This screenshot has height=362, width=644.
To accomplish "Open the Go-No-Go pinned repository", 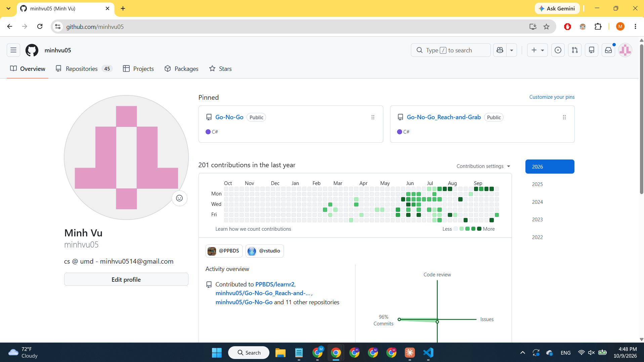I will 229,117.
